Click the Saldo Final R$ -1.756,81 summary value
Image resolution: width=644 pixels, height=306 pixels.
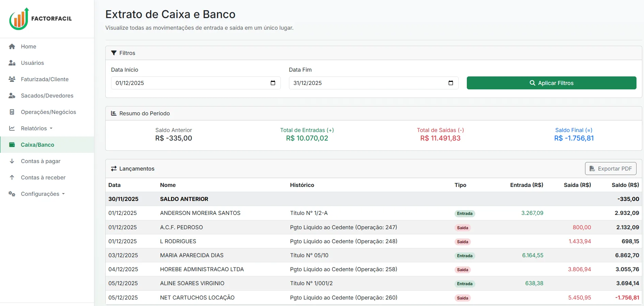(x=574, y=138)
